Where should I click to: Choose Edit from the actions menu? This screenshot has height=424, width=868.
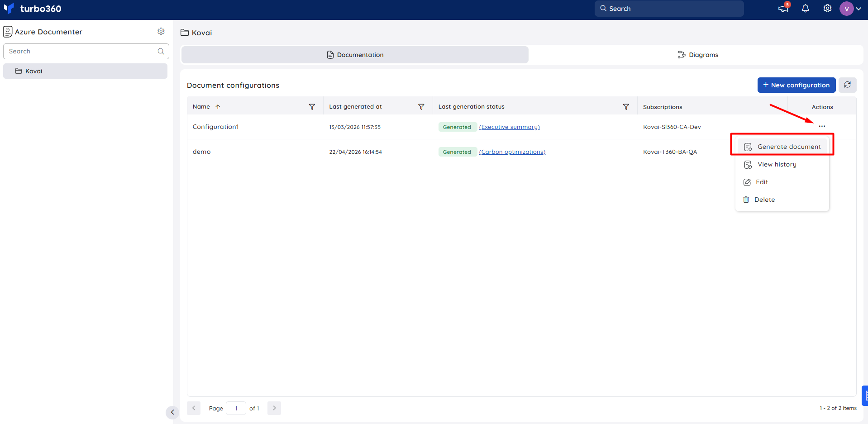coord(782,182)
